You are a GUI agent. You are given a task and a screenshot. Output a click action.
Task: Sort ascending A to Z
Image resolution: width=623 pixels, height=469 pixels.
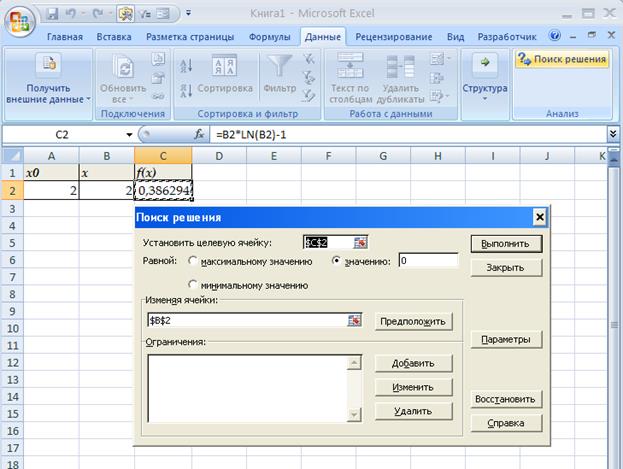pos(186,65)
